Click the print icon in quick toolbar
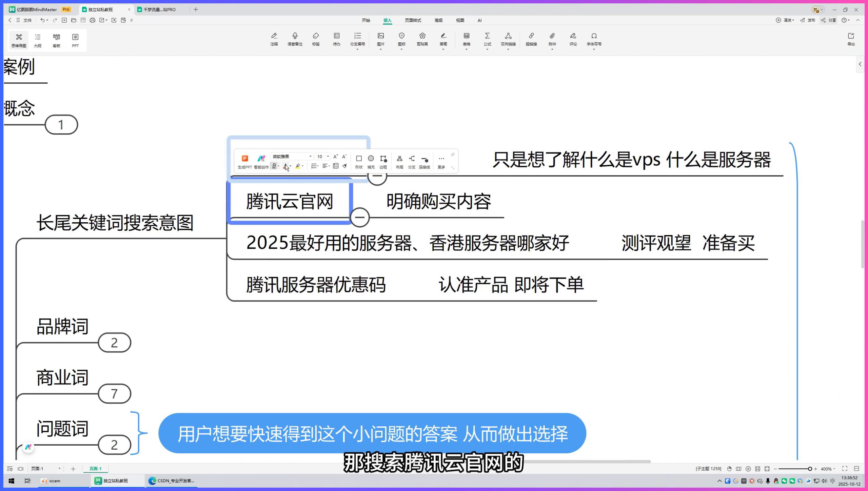Viewport: 868px width, 491px height. tap(92, 20)
